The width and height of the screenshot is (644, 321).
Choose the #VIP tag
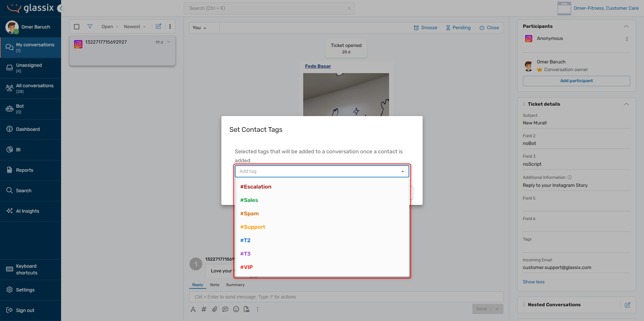click(322, 267)
